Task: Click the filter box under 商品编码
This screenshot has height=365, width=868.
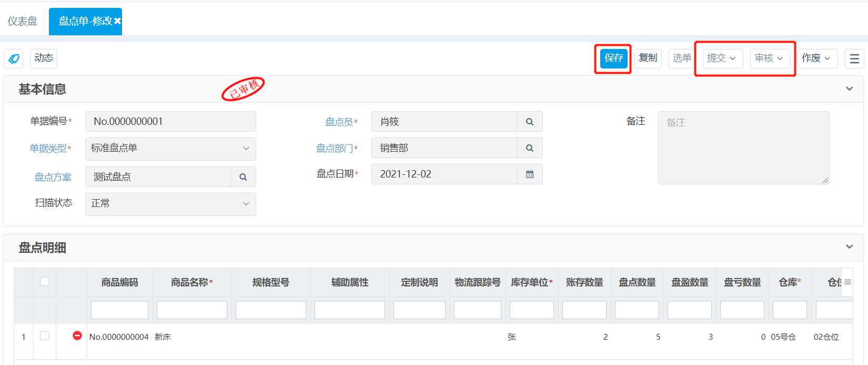Action: pos(120,310)
